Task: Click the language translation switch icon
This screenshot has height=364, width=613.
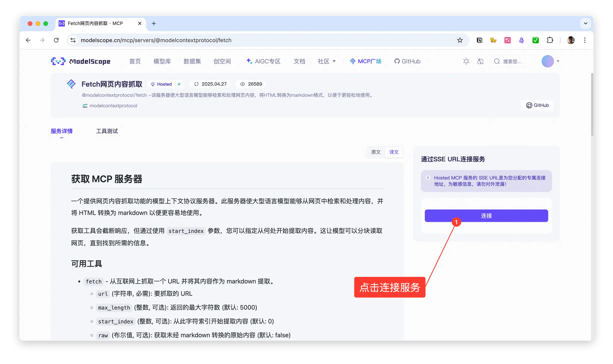Action: pos(480,61)
